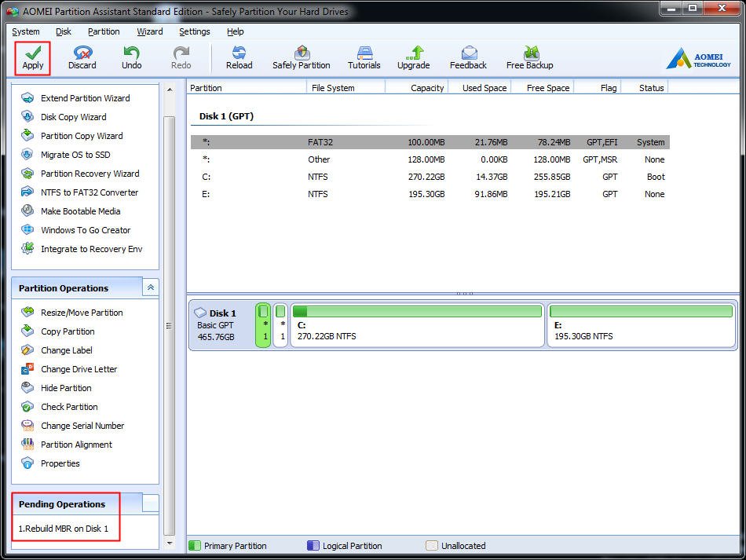Open the Disk menu

pos(64,31)
